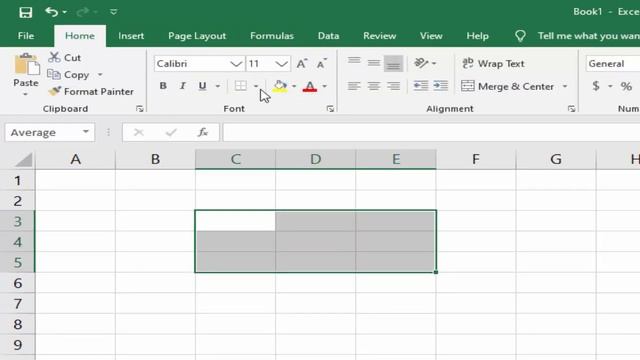
Task: Open the Page Layout tab
Action: point(197,36)
